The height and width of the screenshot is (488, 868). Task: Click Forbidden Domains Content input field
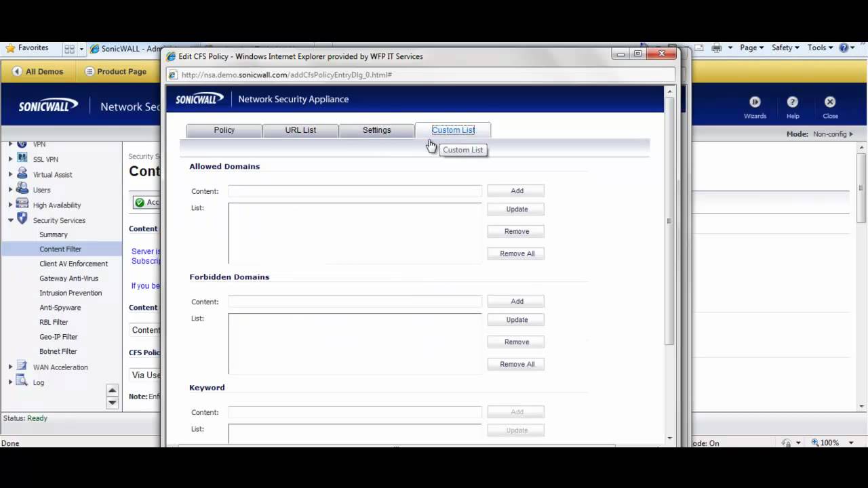[355, 302]
